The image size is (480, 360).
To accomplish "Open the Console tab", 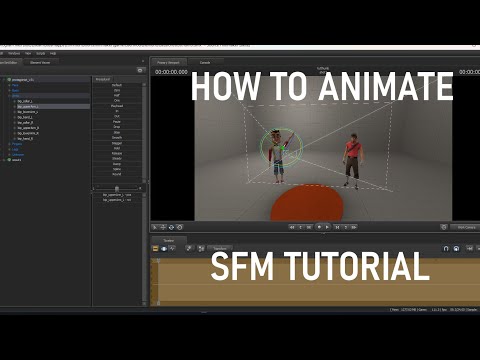I will (205, 63).
